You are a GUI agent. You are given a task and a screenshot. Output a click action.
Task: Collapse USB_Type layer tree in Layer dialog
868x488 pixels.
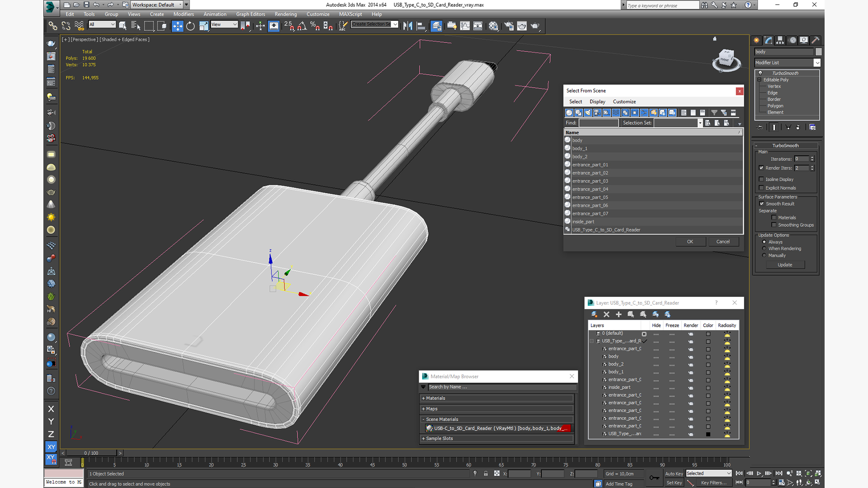pyautogui.click(x=592, y=341)
